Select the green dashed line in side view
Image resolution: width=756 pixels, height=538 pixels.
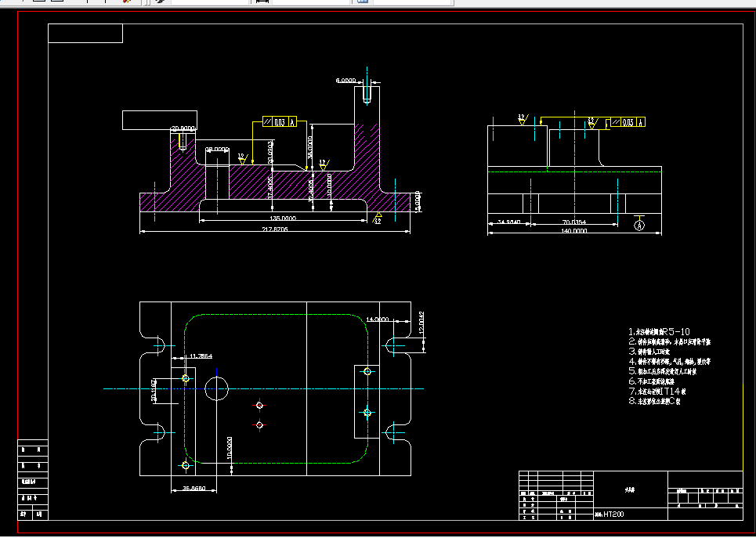[x=574, y=172]
